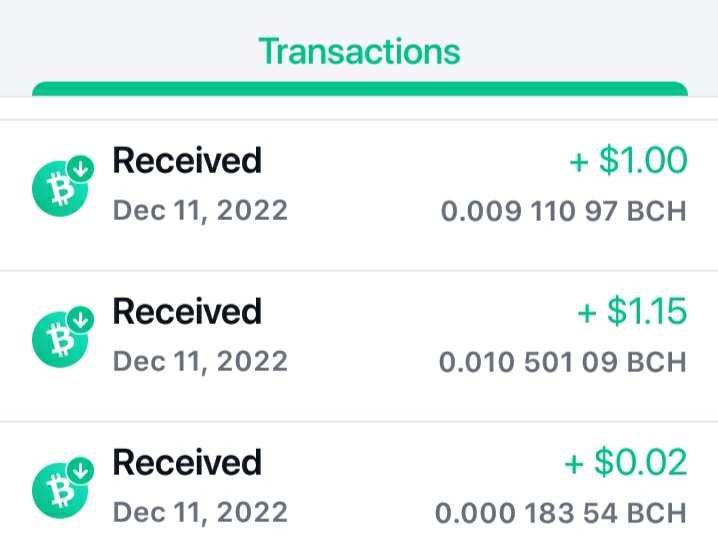Screen dimensions: 718x557
Task: Select the + $0.02 amount
Action: tap(626, 462)
